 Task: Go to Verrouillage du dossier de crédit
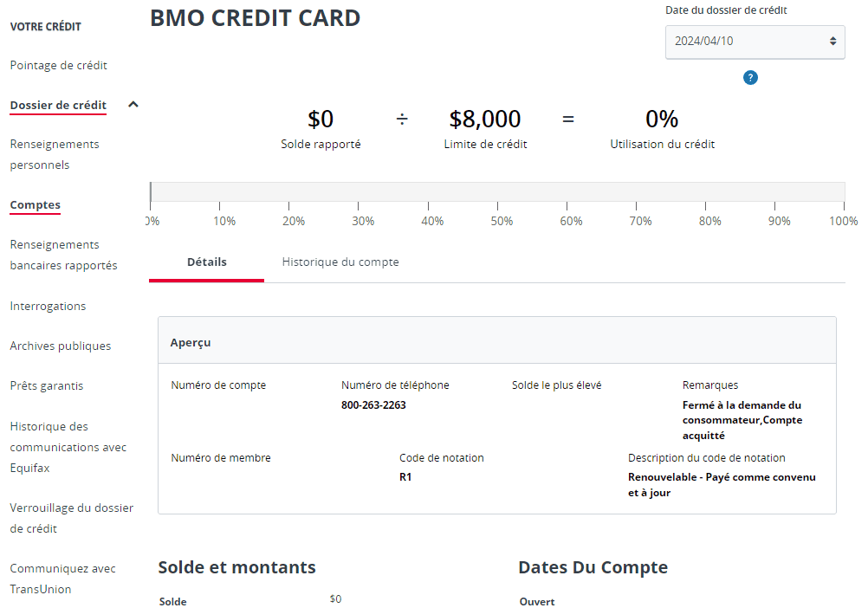pos(71,518)
